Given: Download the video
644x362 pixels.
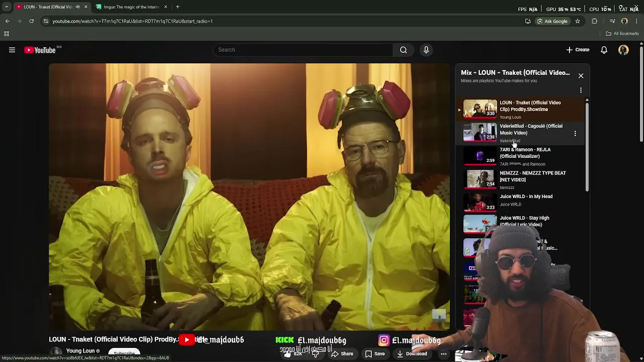Looking at the screenshot, I should (412, 354).
